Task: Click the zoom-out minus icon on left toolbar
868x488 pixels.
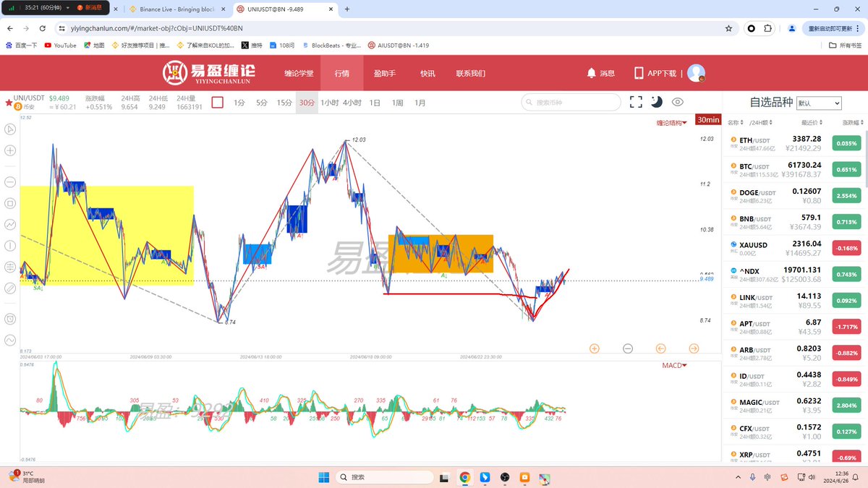Action: 10,182
